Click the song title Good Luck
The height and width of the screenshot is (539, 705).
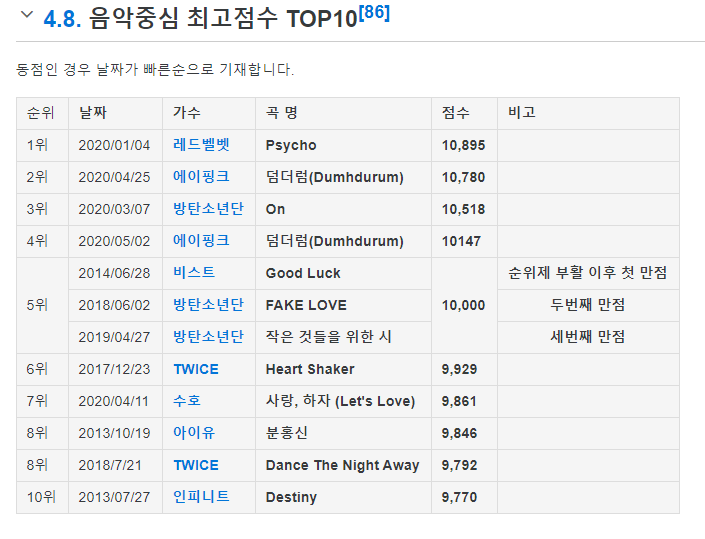303,273
